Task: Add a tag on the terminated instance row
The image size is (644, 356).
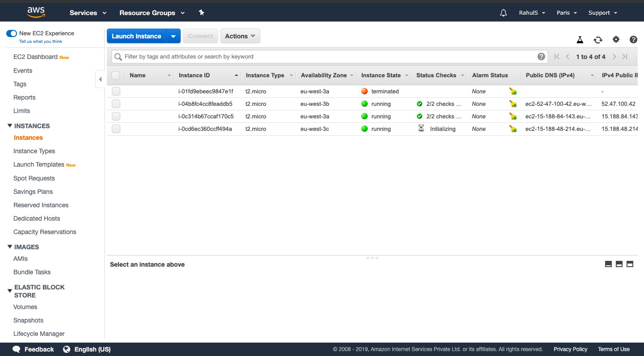Action: [x=513, y=91]
